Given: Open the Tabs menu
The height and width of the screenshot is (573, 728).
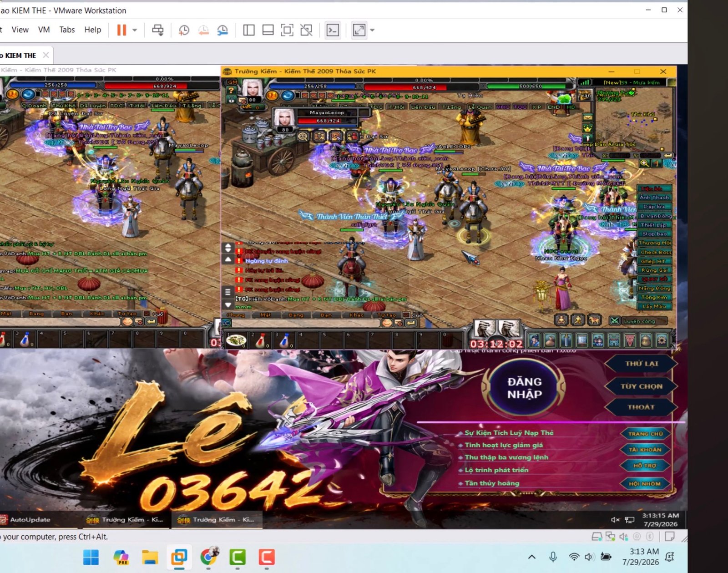Looking at the screenshot, I should [67, 30].
